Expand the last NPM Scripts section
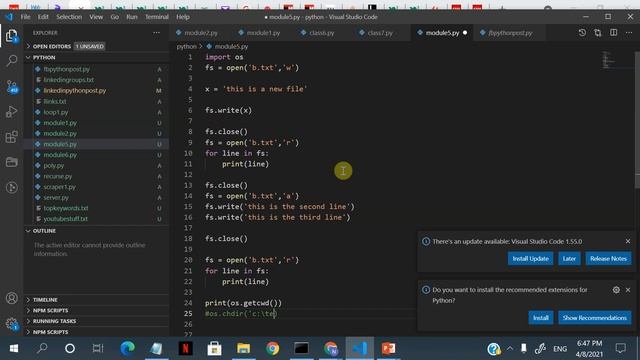The width and height of the screenshot is (640, 360). [96, 332]
